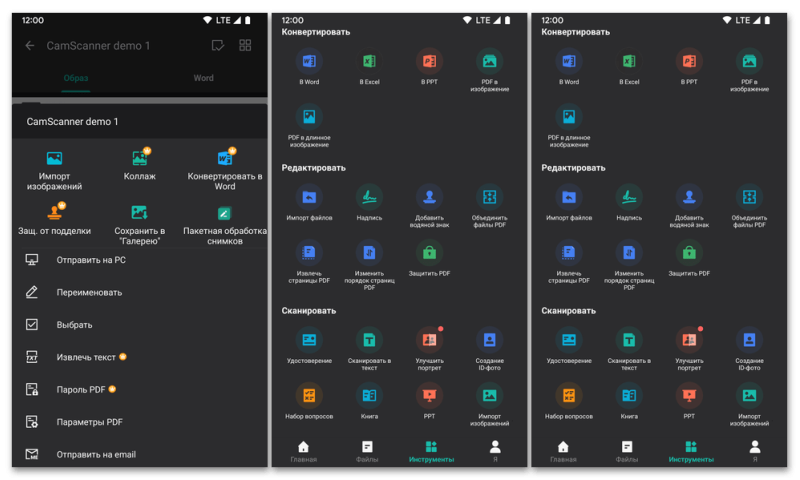800x480 pixels.
Task: Open the Я profile tab in right screen
Action: (x=755, y=451)
